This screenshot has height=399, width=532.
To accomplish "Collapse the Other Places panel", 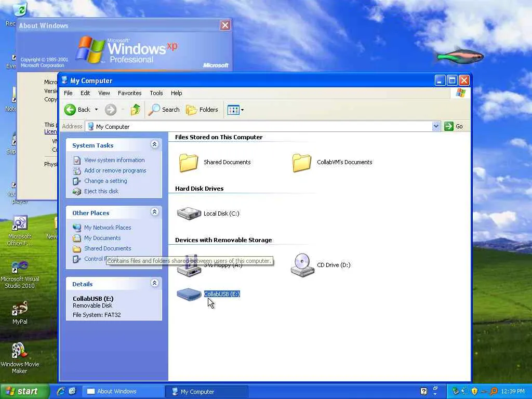I will point(154,212).
